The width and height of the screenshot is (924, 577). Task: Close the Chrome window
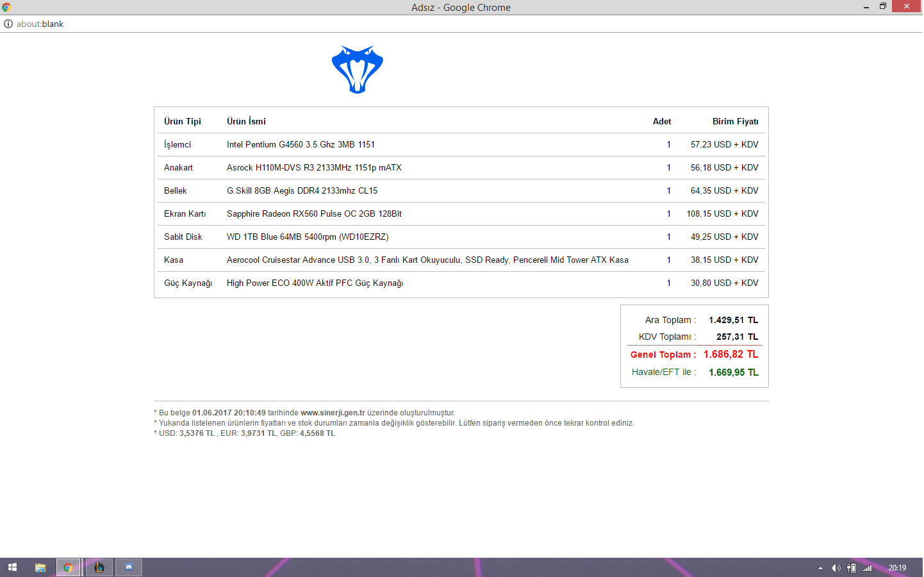point(907,6)
